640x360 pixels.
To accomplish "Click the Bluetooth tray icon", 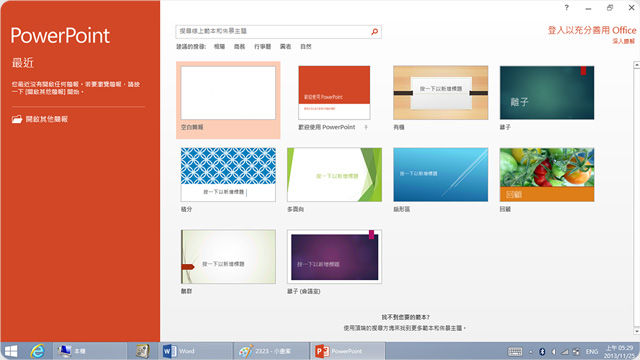I will 542,351.
